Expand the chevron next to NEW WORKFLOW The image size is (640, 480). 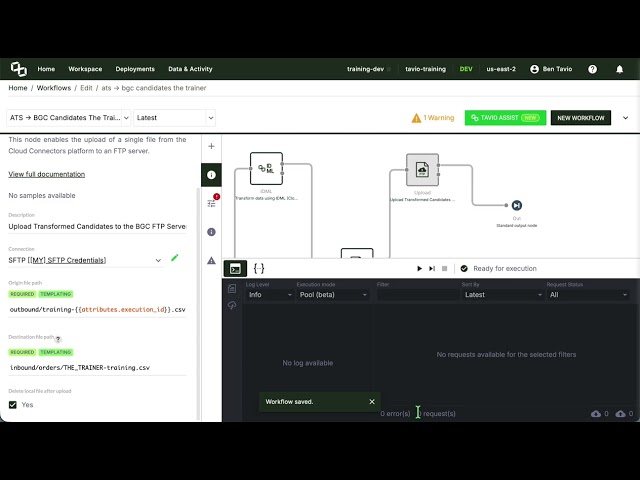click(625, 118)
